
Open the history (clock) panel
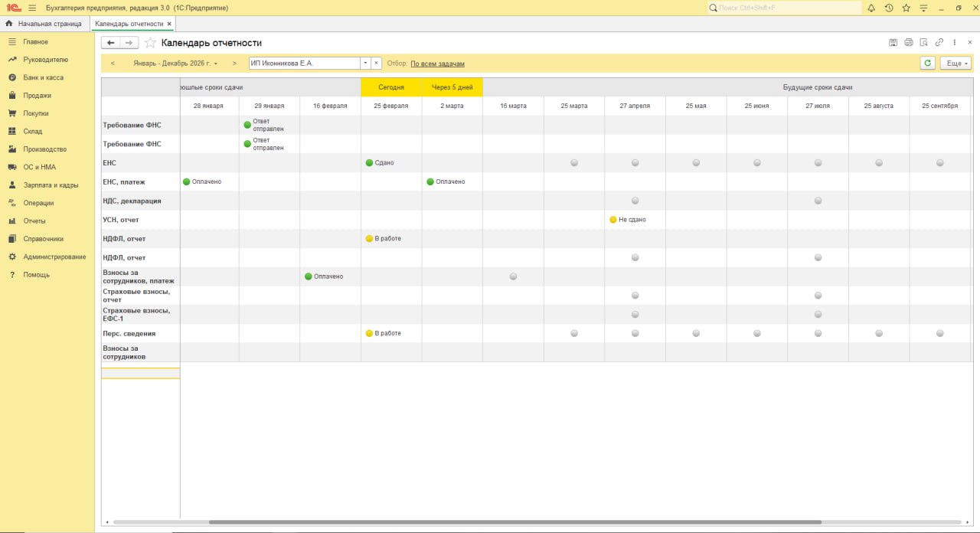click(888, 8)
